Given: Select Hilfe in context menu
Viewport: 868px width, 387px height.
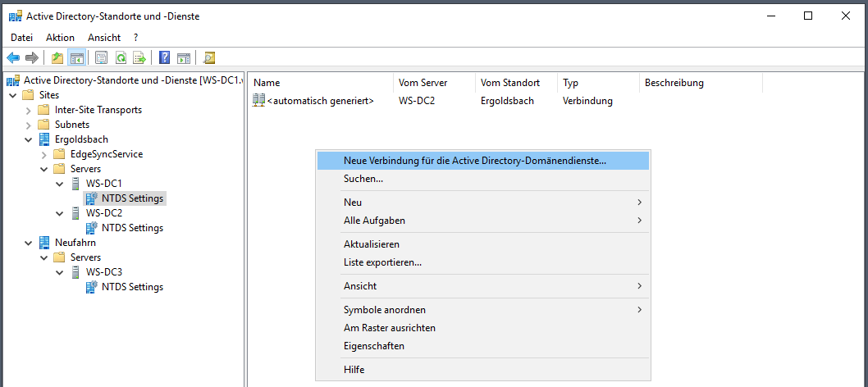Looking at the screenshot, I should tap(482, 369).
